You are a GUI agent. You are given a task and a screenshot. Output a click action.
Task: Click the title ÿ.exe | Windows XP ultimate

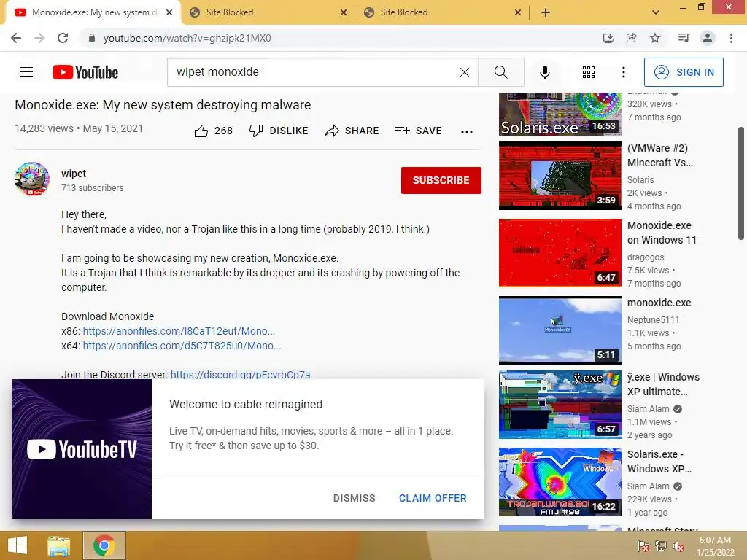pyautogui.click(x=663, y=384)
